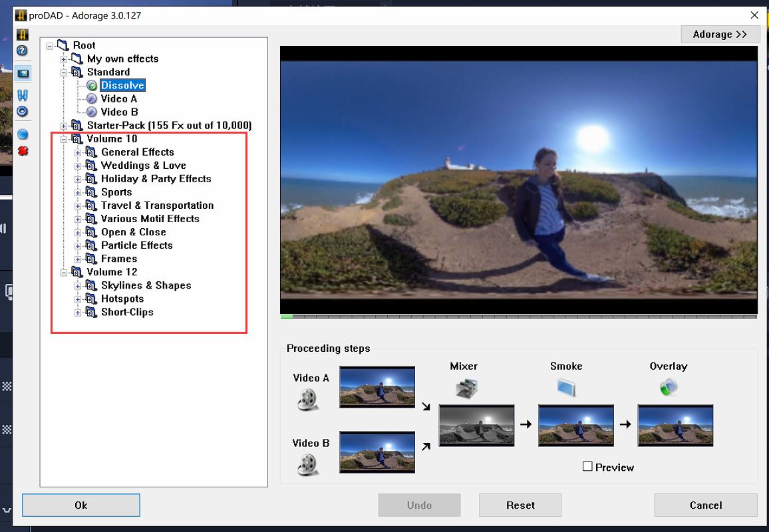The height and width of the screenshot is (532, 769).
Task: Expand the Starter-Pack folder
Action: coord(64,126)
